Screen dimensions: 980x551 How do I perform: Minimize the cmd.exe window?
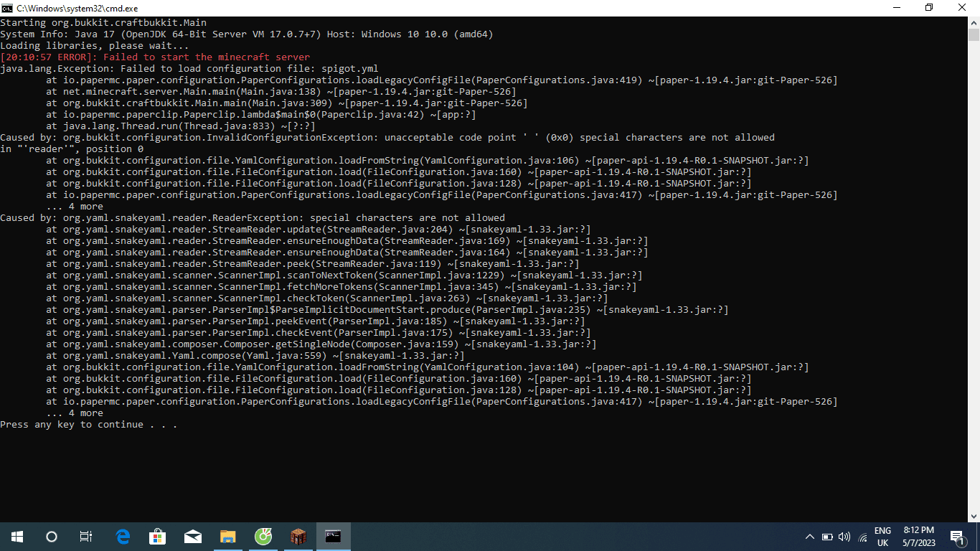click(897, 8)
